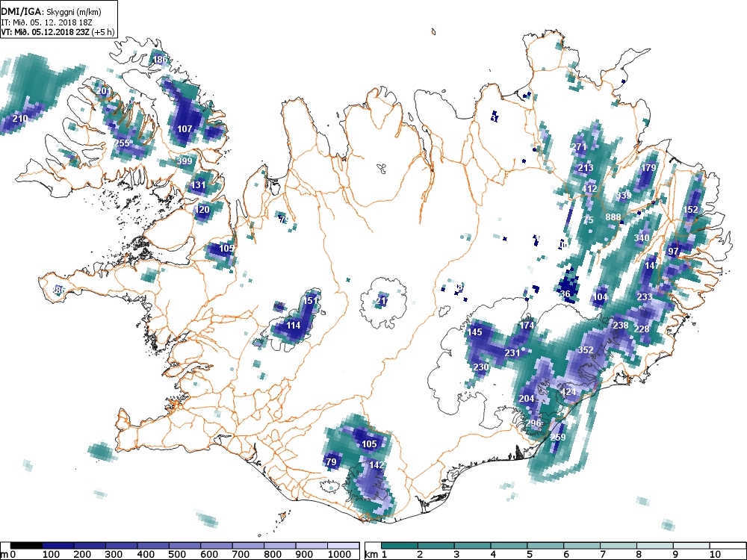This screenshot has height=560, width=747.
Task: Click the visibility value 412
Action: (x=589, y=189)
